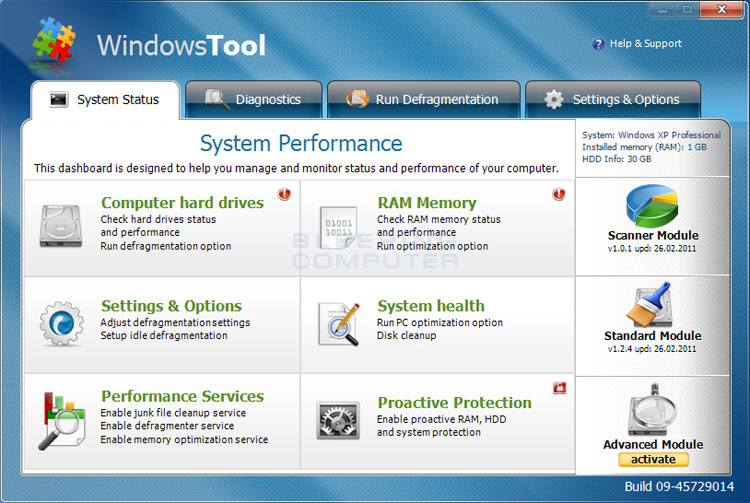
Task: Click 'Setup idle defragmentation' text
Action: coord(164,336)
